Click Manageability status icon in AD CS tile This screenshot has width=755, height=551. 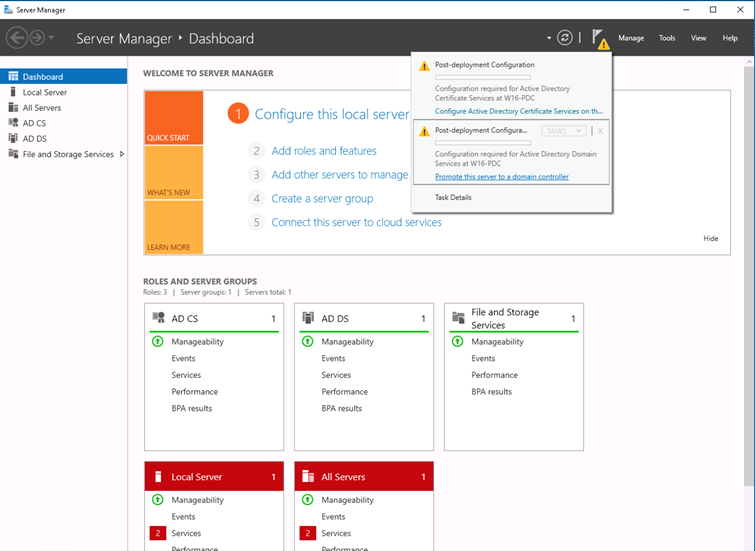pos(157,341)
